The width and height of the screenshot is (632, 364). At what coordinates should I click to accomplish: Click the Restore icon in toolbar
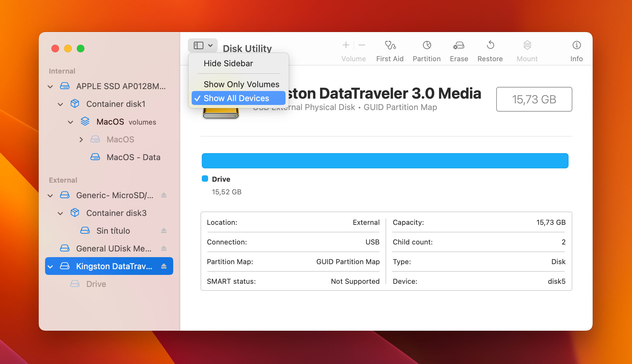pyautogui.click(x=490, y=49)
